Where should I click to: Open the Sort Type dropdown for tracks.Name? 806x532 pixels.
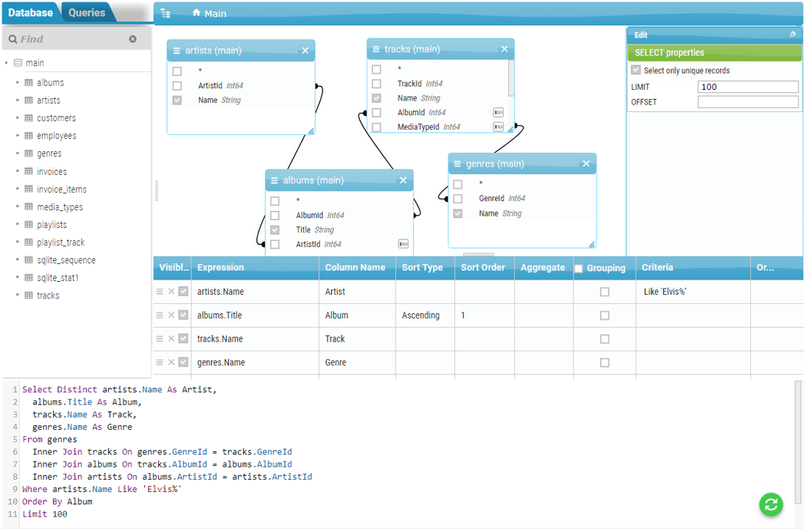(425, 338)
